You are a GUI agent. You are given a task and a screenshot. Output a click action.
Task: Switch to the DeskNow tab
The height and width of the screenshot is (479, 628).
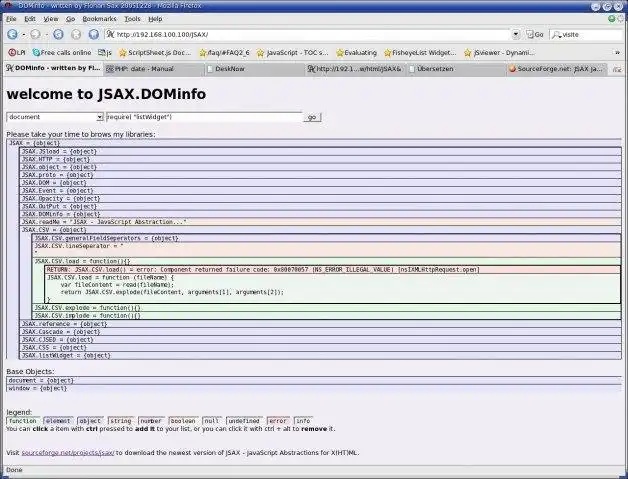point(254,69)
